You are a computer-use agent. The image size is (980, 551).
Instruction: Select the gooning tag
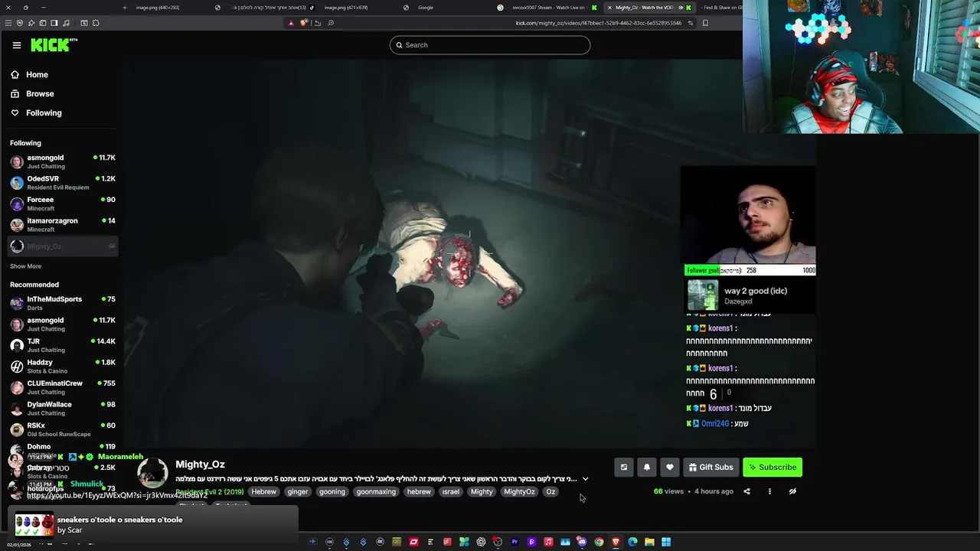click(332, 491)
